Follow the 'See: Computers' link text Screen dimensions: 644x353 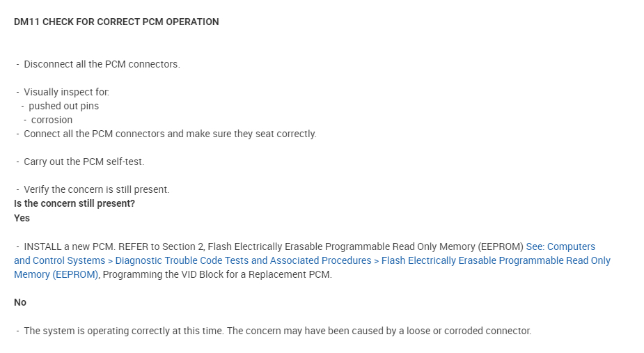[x=560, y=246]
